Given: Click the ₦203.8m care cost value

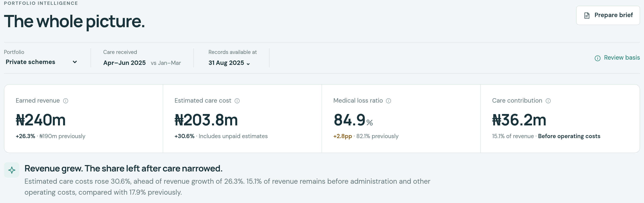Looking at the screenshot, I should click(206, 120).
